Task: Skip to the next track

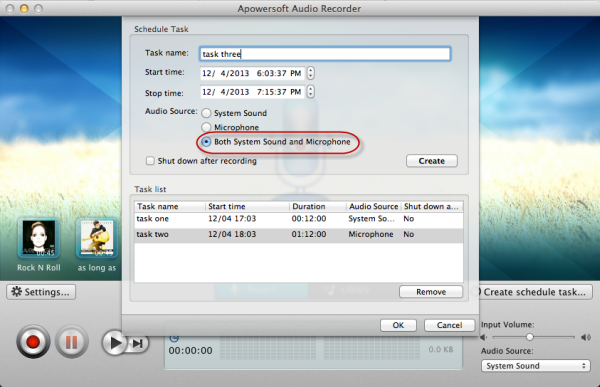Action: 138,343
